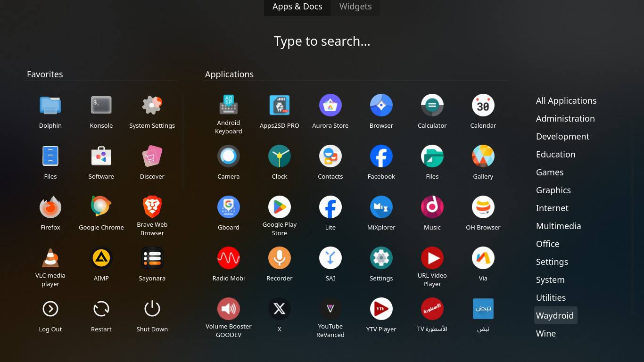Launch the Music app
This screenshot has height=362, width=644.
[432, 207]
